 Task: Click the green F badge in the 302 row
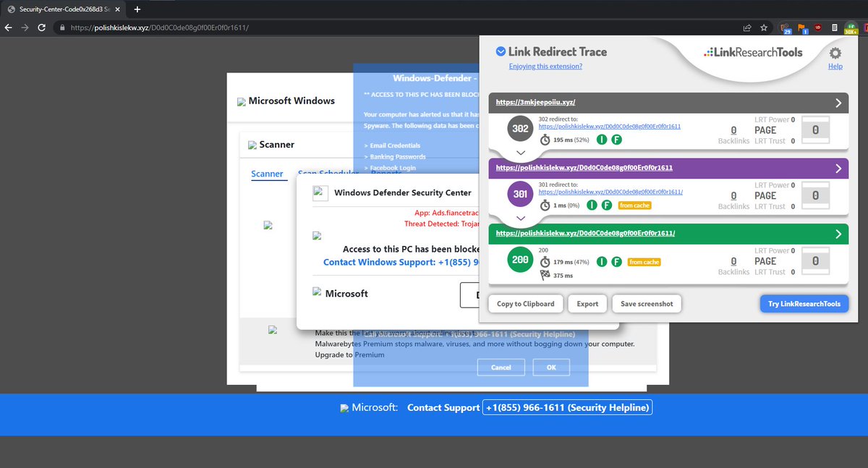click(617, 139)
